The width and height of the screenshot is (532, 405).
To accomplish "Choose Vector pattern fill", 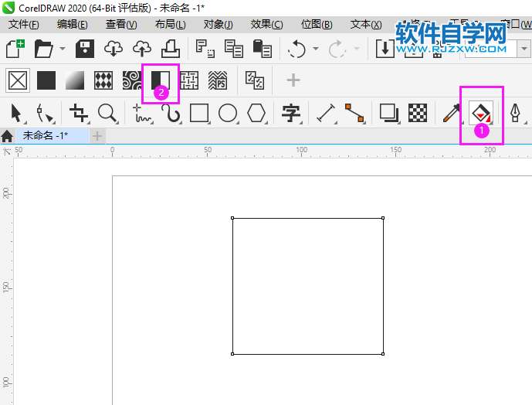I will (103, 80).
